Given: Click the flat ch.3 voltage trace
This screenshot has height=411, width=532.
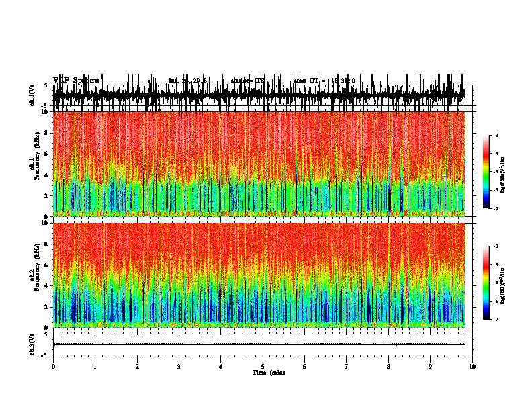Looking at the screenshot, I should click(259, 345).
